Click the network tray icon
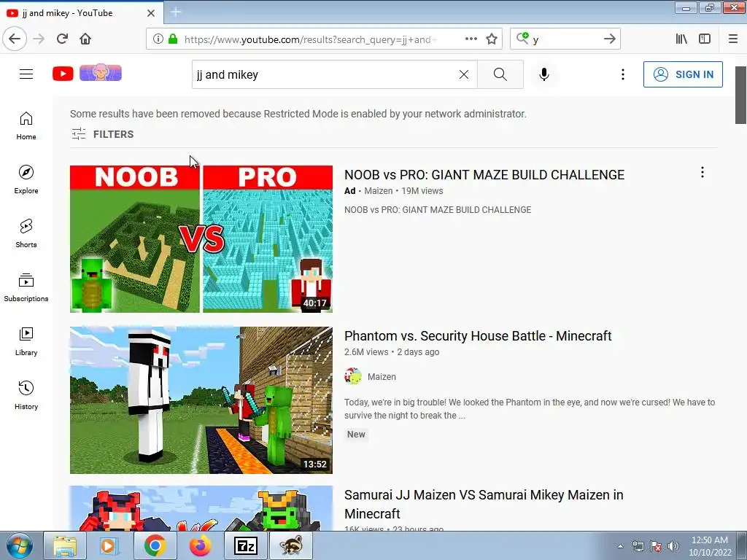The width and height of the screenshot is (747, 560). pos(638,546)
